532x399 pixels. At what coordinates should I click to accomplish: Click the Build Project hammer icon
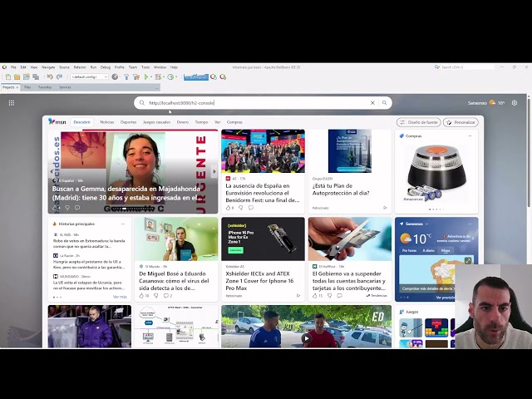pyautogui.click(x=125, y=76)
